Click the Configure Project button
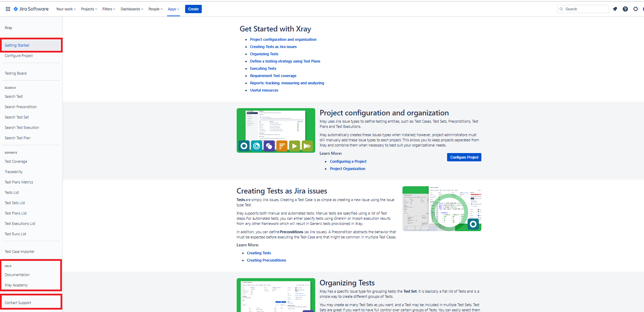 (464, 157)
